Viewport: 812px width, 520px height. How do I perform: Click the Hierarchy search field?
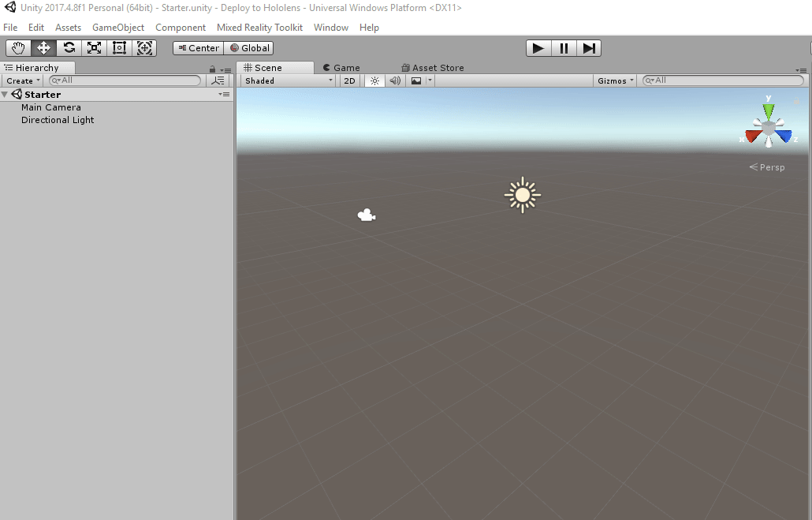pyautogui.click(x=126, y=80)
